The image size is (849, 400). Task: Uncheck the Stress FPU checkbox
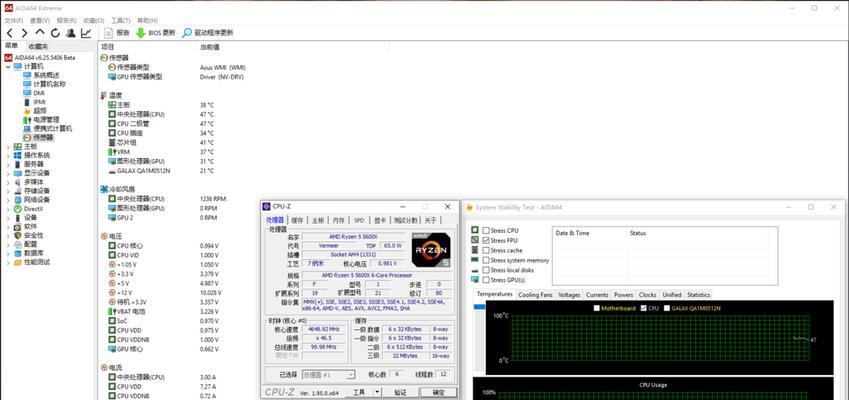(486, 240)
